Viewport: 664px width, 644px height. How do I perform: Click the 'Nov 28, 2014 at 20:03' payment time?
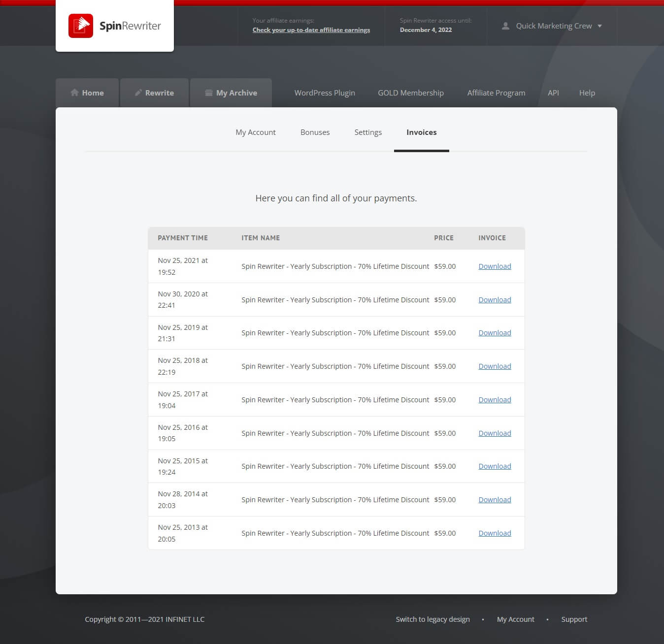183,500
